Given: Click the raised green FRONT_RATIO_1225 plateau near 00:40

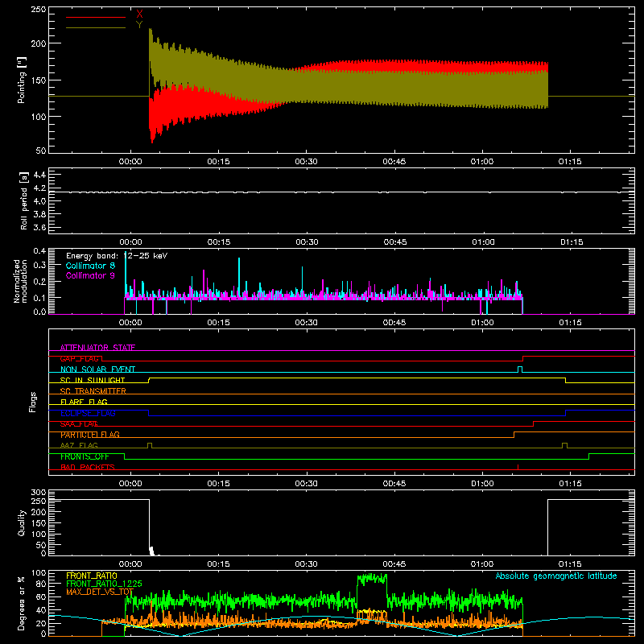Looking at the screenshot, I should point(372,579).
